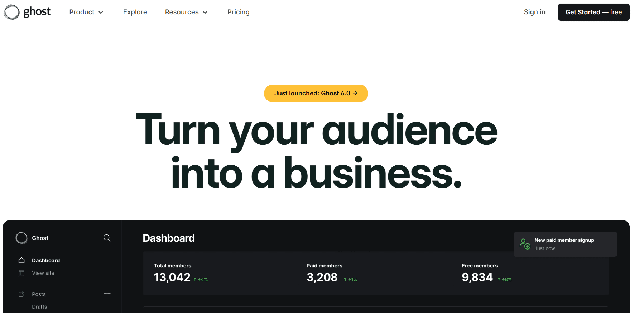
Task: Click the Dashboard home icon in sidebar
Action: pyautogui.click(x=21, y=260)
